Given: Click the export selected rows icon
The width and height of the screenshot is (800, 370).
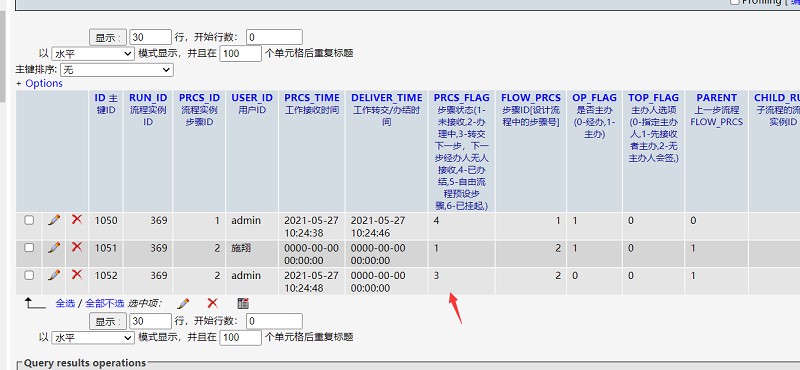Looking at the screenshot, I should click(x=243, y=303).
